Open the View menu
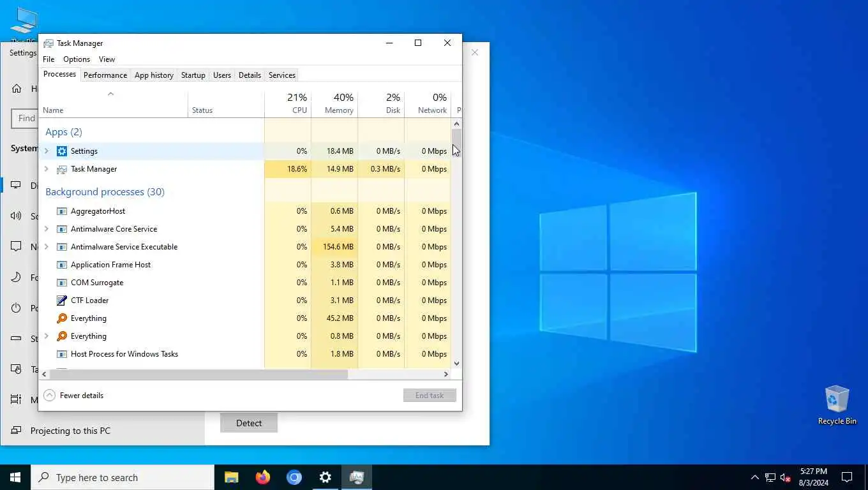The width and height of the screenshot is (868, 490). coord(107,59)
